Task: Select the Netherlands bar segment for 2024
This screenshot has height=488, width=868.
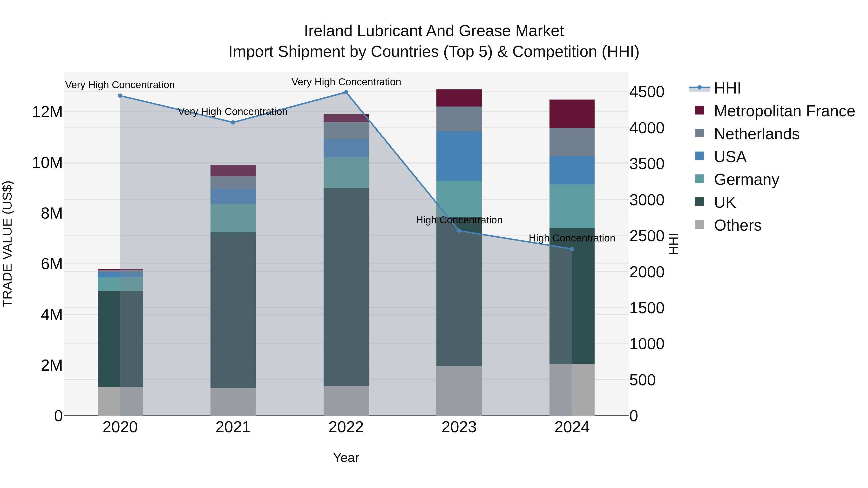Action: tap(572, 142)
